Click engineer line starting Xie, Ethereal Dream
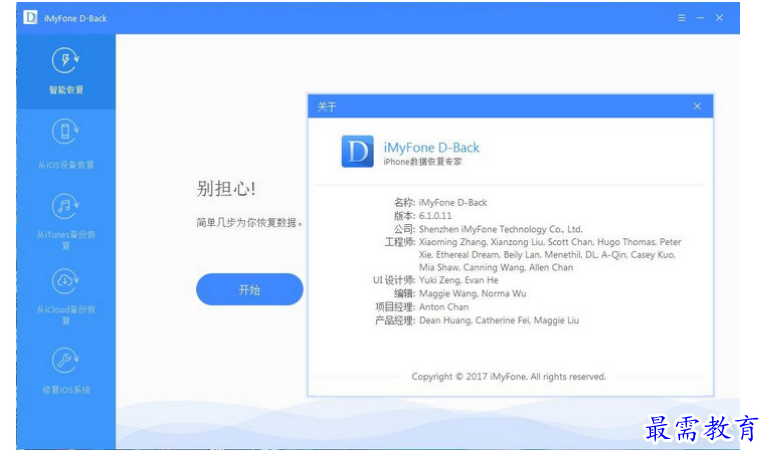767x460 pixels. (547, 254)
